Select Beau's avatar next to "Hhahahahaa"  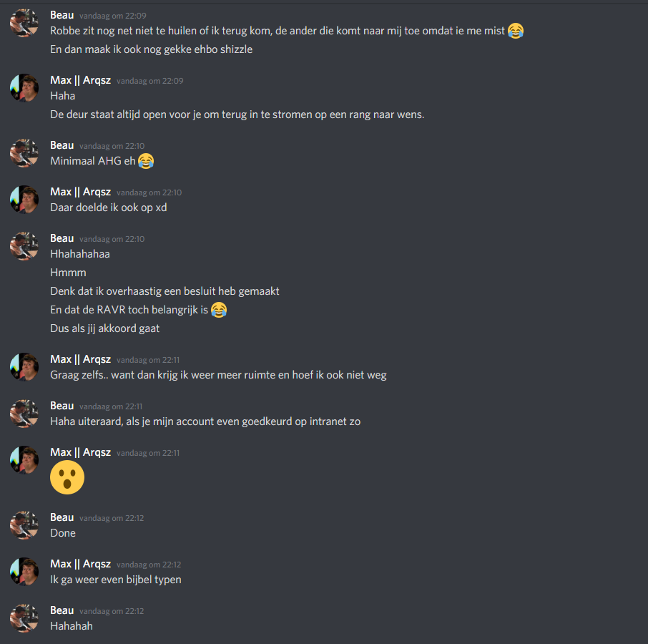tap(24, 245)
